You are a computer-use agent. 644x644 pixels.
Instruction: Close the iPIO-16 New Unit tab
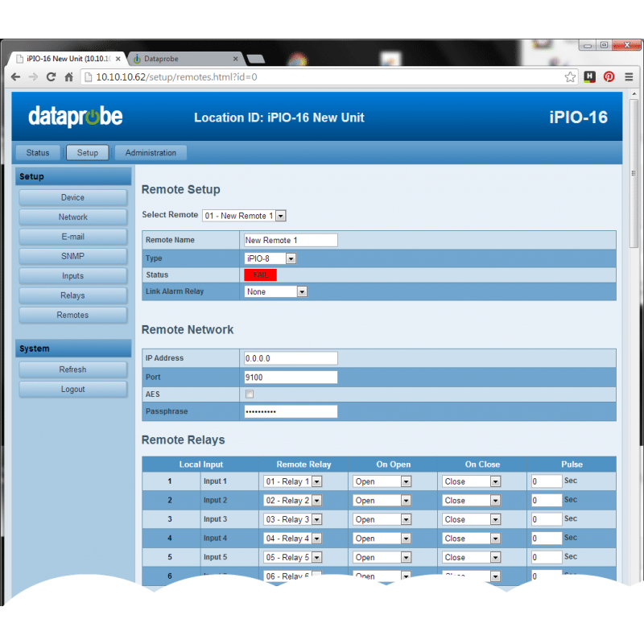118,59
